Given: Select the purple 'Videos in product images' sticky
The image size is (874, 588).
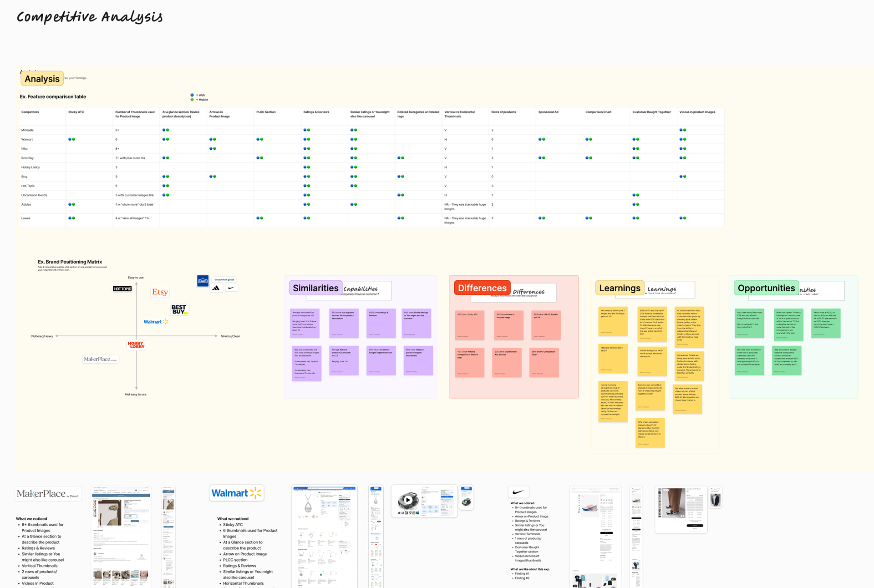Looking at the screenshot, I should click(418, 360).
